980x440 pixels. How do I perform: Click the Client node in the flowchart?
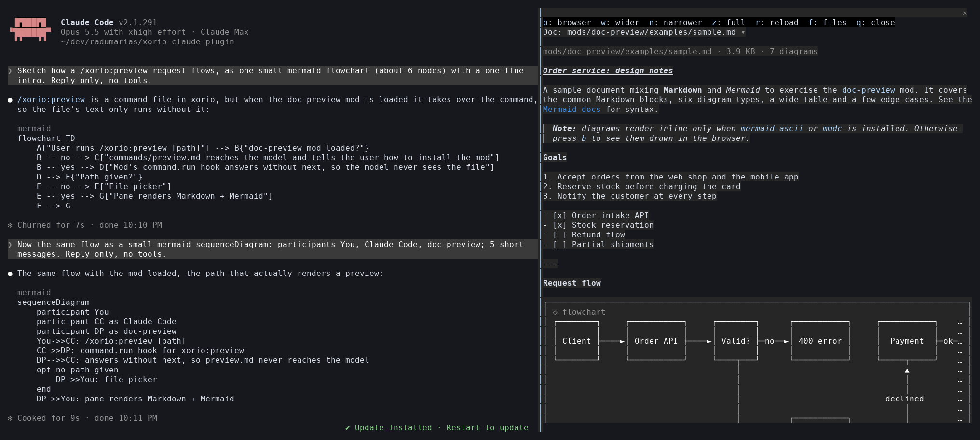click(576, 341)
